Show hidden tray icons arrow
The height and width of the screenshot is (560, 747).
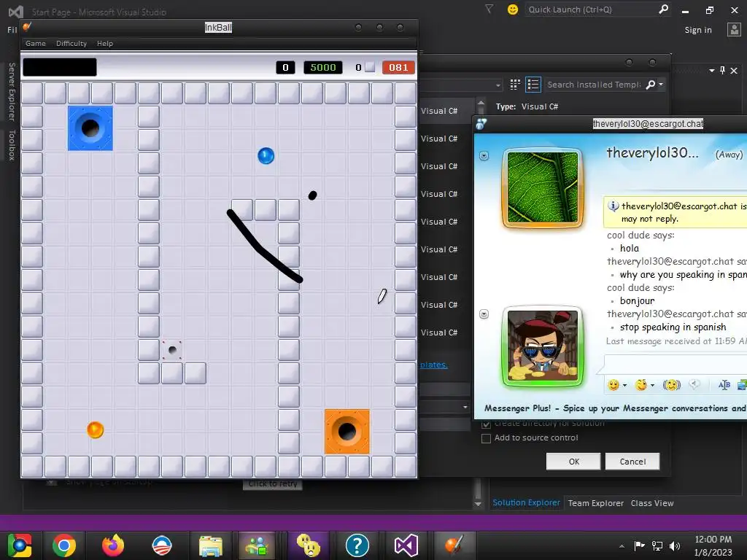coord(622,545)
